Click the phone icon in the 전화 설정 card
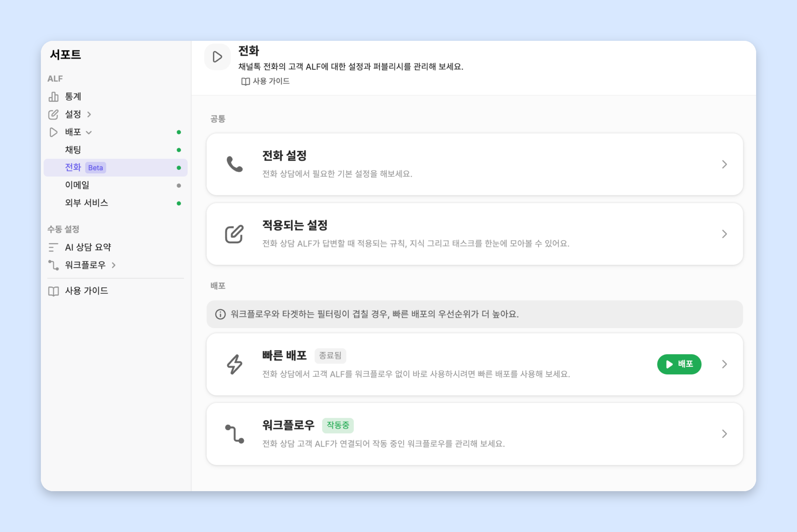 pyautogui.click(x=234, y=164)
